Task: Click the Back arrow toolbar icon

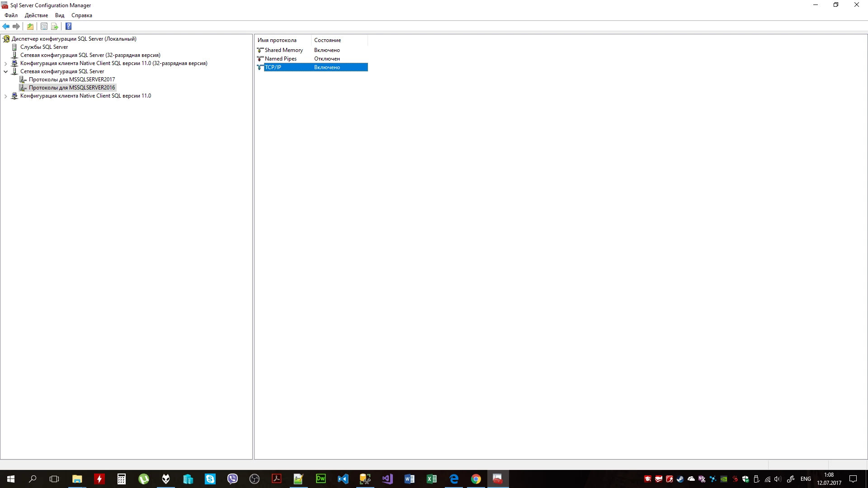Action: click(6, 26)
